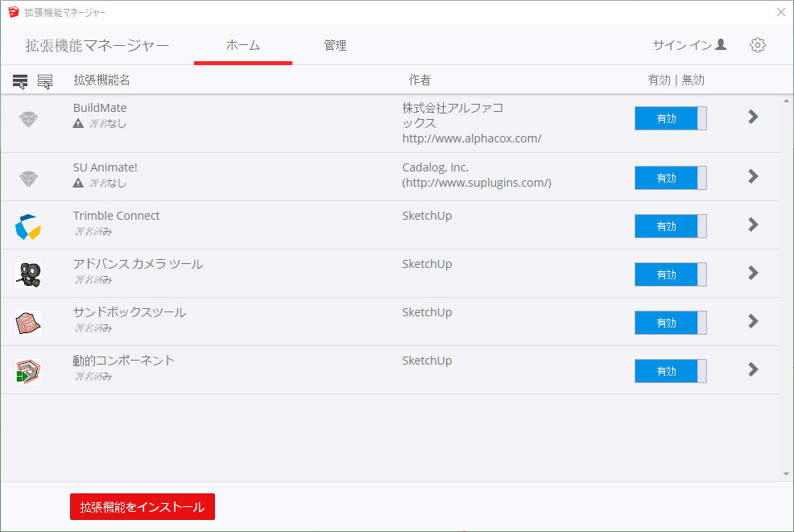Screen dimensions: 794x532
Task: Select the アドバンス カメラ ツール name
Action: point(138,264)
